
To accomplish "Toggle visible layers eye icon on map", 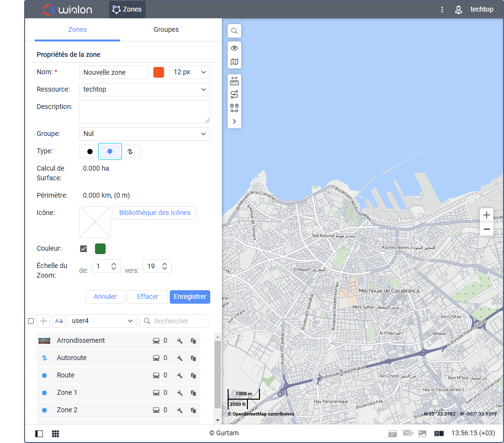I will (234, 48).
